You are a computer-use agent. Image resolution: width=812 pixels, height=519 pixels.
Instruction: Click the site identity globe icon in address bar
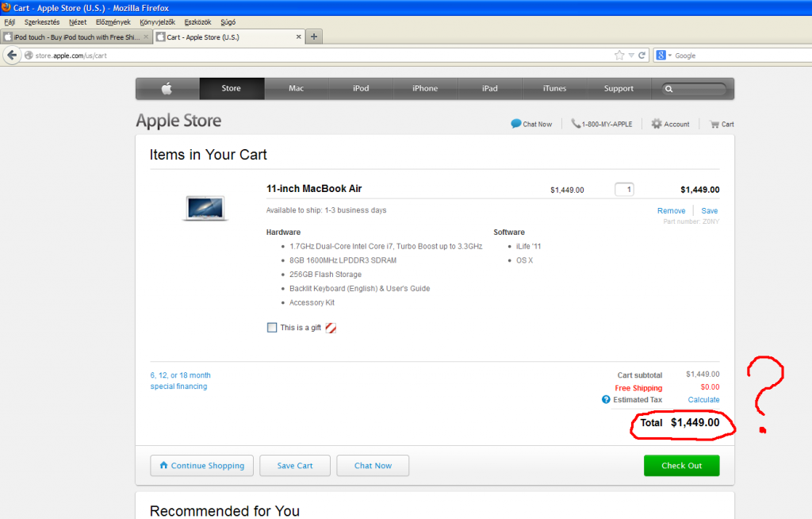pyautogui.click(x=29, y=56)
